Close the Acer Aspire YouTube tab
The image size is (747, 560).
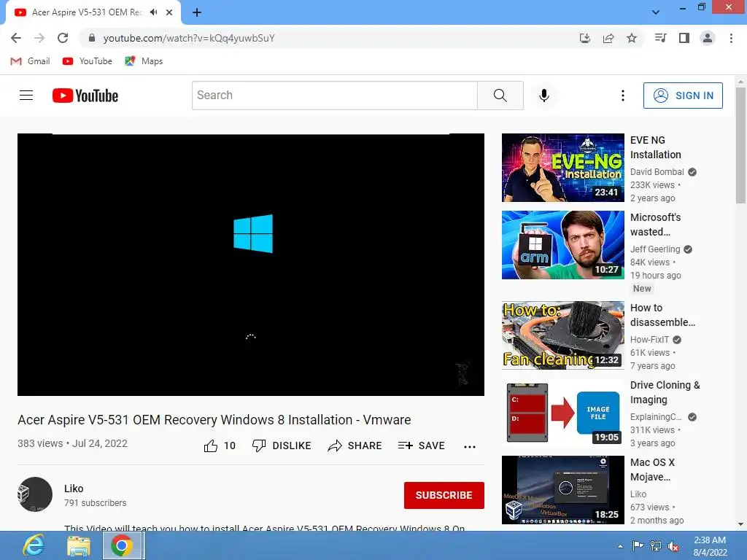(169, 12)
